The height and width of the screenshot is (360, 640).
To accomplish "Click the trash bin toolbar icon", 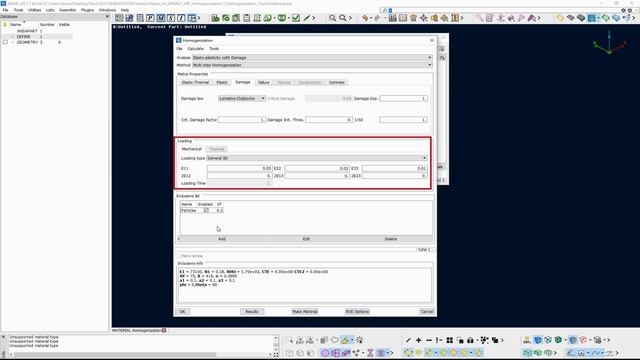I will tap(413, 18).
